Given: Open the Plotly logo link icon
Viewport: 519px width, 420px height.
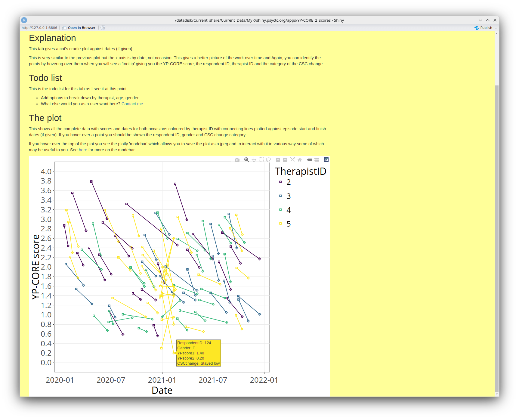Looking at the screenshot, I should point(326,160).
